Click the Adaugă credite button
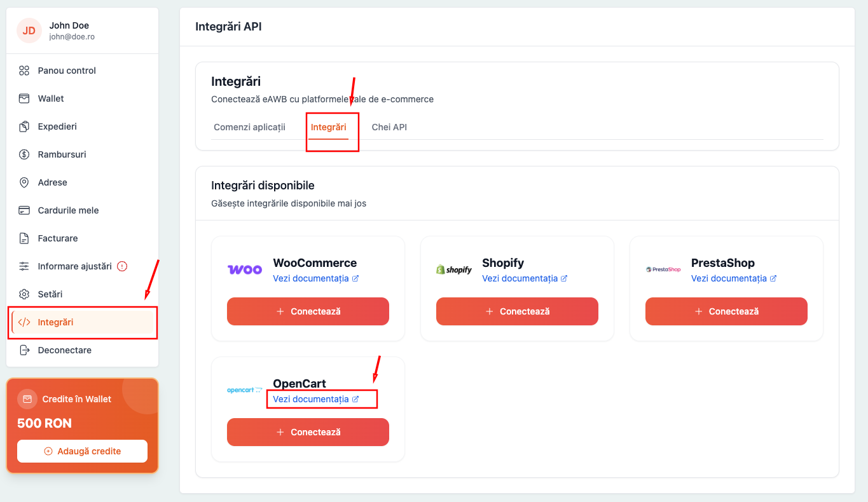 point(82,451)
